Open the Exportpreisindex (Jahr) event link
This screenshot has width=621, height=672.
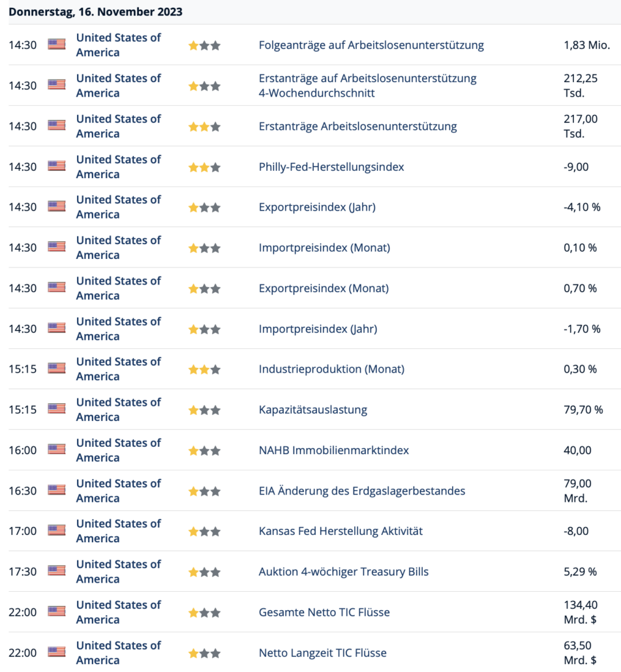coord(317,207)
